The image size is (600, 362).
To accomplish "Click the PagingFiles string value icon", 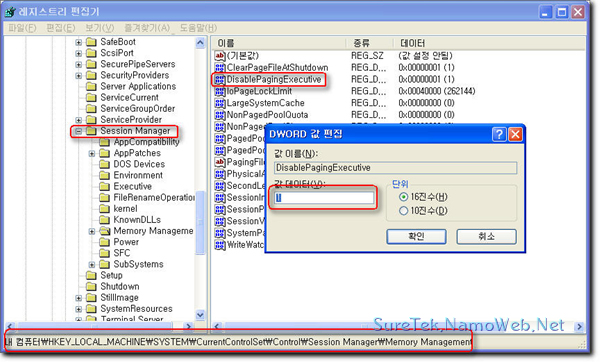I will [x=220, y=162].
